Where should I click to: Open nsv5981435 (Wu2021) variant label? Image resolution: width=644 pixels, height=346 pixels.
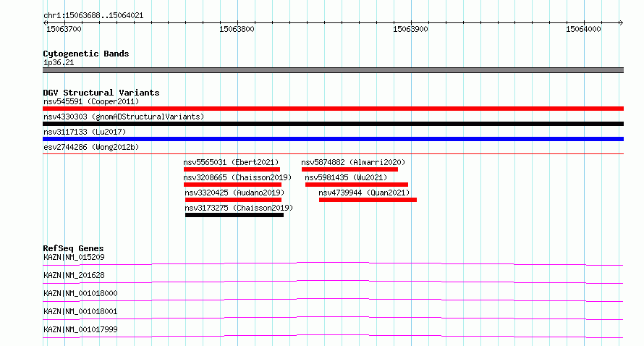tap(346, 177)
